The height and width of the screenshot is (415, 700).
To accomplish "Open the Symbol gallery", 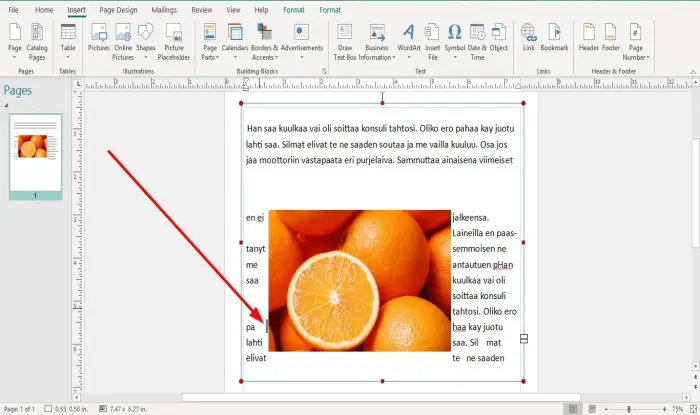I will [x=454, y=42].
